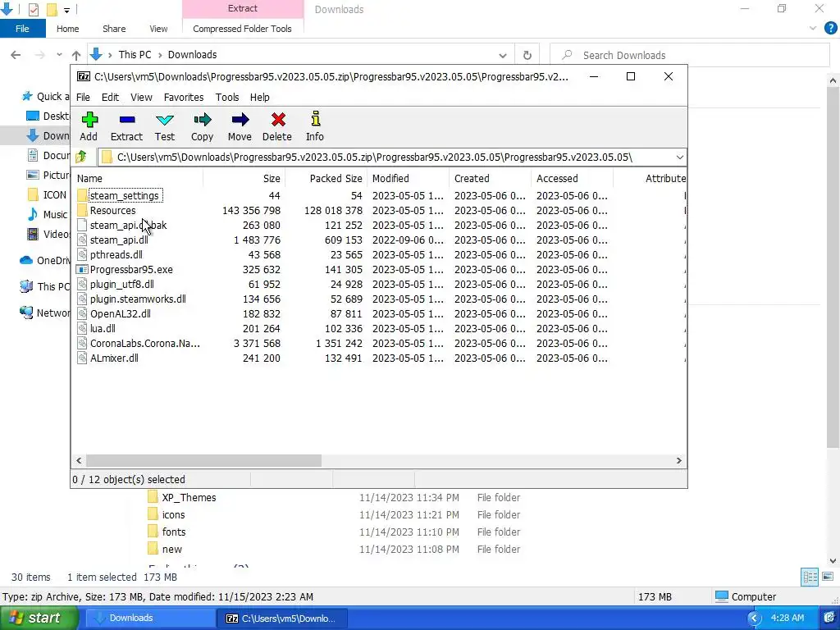
Task: Open the Info toolbar button
Action: [315, 126]
